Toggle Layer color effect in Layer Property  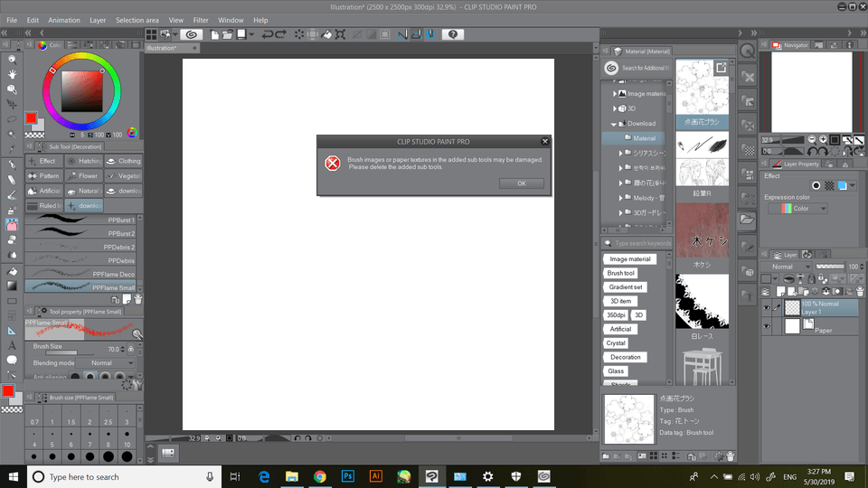843,186
